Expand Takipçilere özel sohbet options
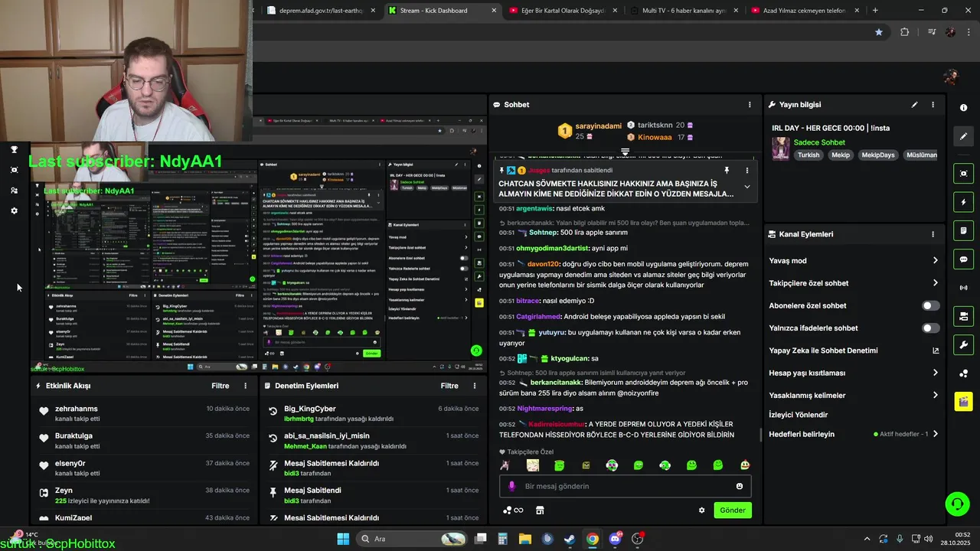The height and width of the screenshot is (551, 980). tap(935, 283)
